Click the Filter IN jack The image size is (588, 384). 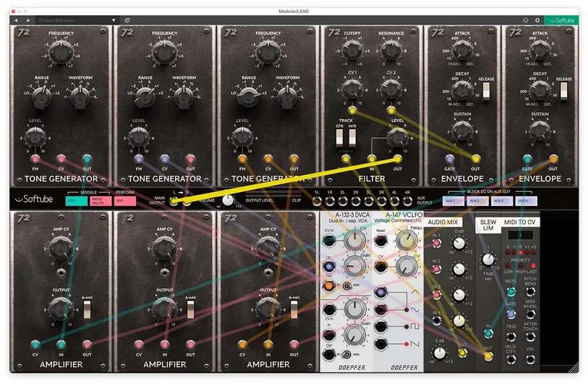371,159
